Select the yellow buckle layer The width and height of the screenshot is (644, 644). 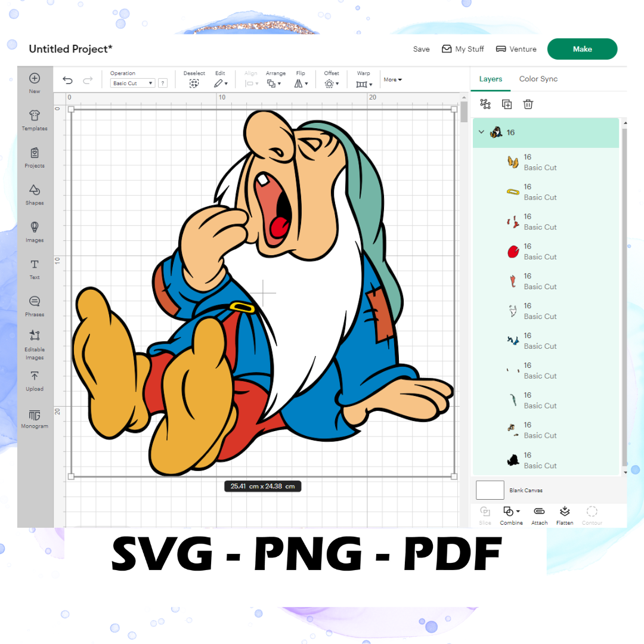click(546, 192)
